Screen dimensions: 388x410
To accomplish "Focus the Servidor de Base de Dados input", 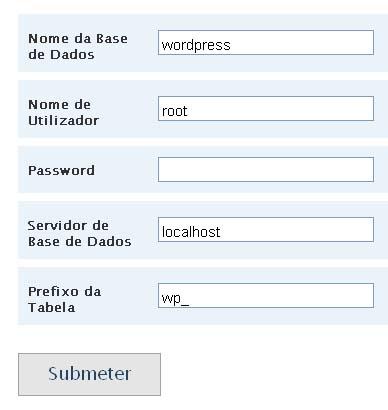I will 266,230.
